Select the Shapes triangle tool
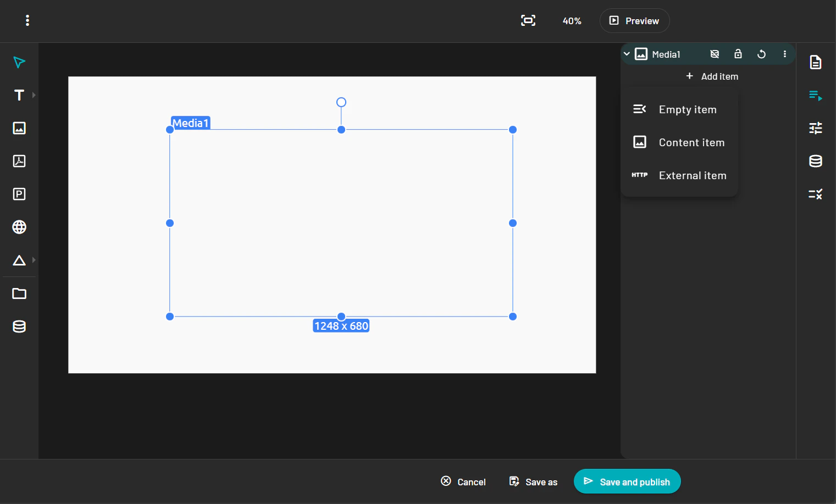The width and height of the screenshot is (836, 504). pyautogui.click(x=19, y=260)
